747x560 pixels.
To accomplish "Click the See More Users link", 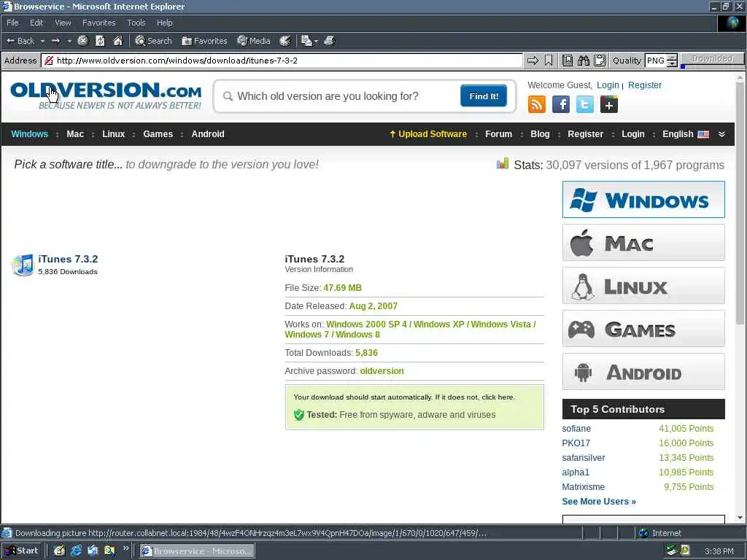I will [x=599, y=502].
